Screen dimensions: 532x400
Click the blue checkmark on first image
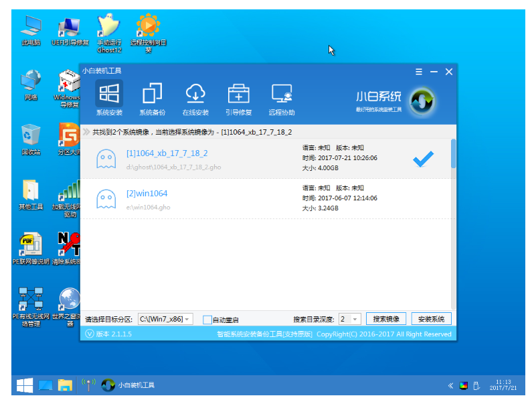tap(423, 159)
